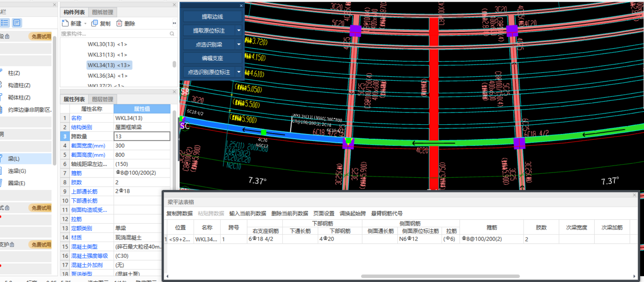Click the 属性值 column header
This screenshot has width=644, height=282.
click(x=142, y=109)
